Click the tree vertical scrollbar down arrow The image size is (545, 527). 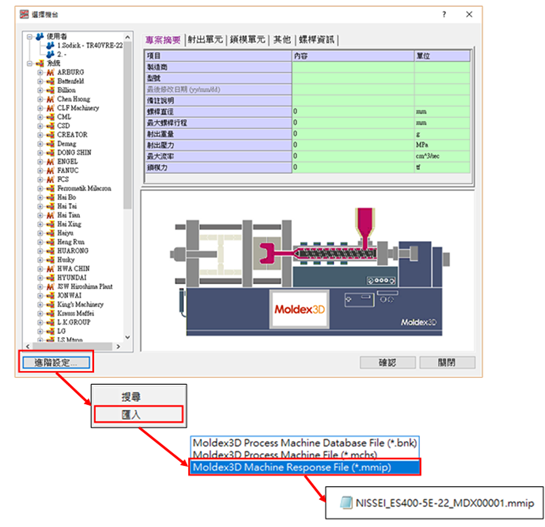point(128,337)
